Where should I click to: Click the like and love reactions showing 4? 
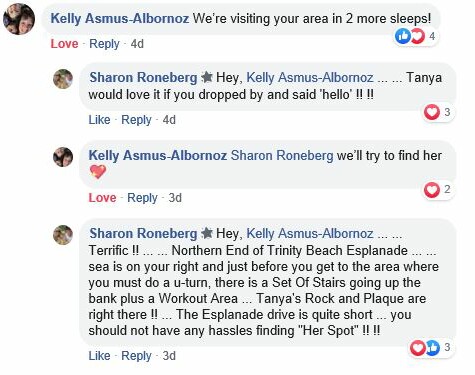coord(415,36)
